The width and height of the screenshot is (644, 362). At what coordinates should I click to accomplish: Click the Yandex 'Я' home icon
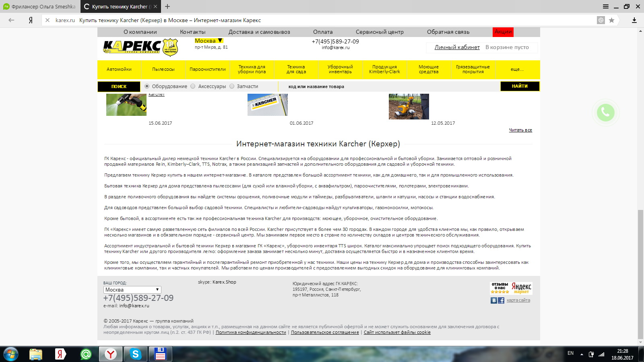(31, 20)
